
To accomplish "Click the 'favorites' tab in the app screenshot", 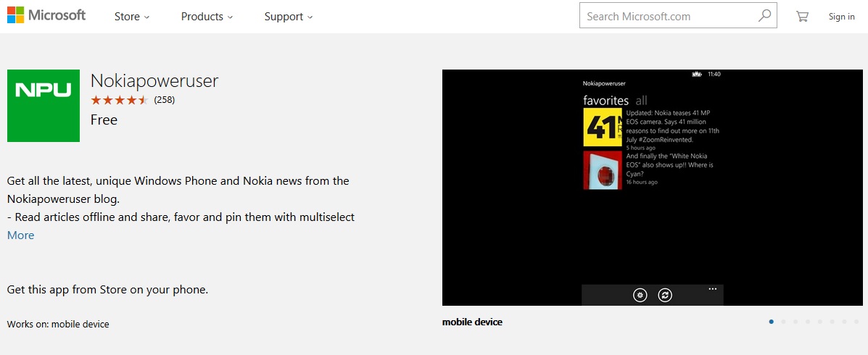I will [x=605, y=101].
